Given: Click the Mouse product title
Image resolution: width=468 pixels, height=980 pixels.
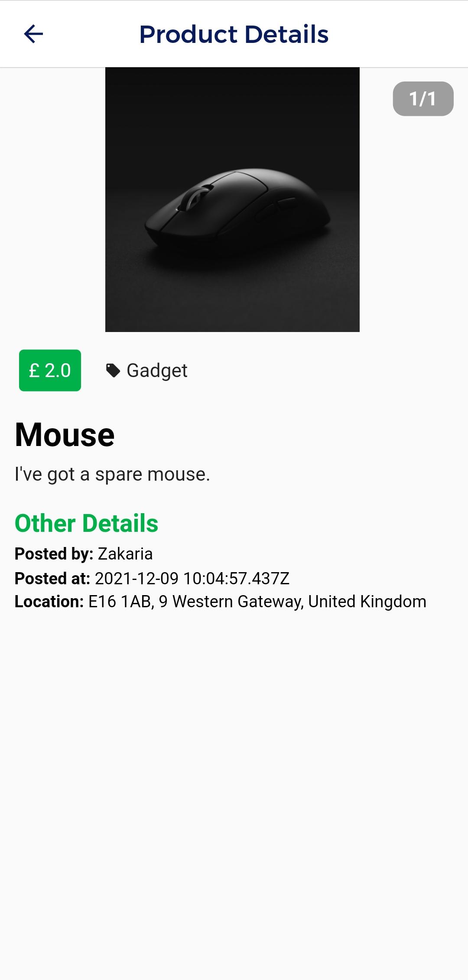Looking at the screenshot, I should coord(65,435).
